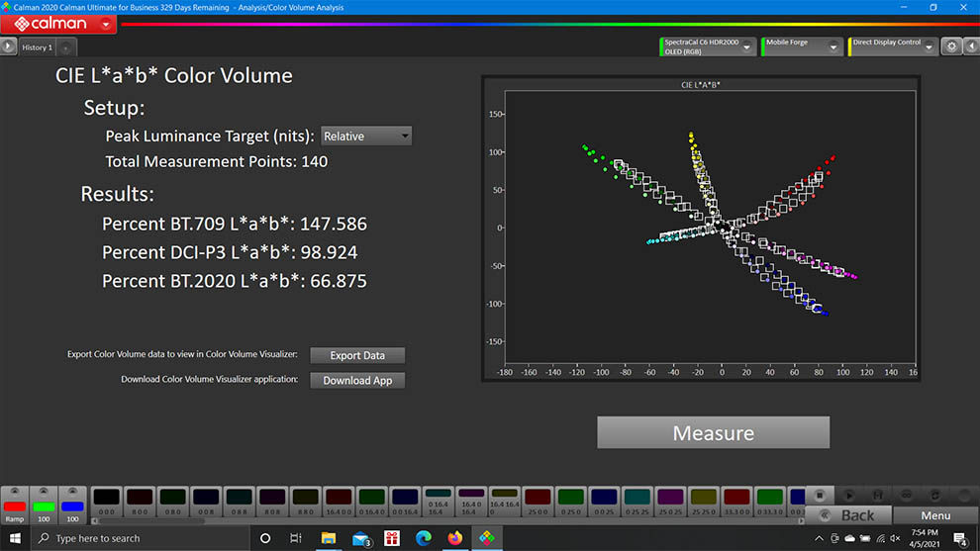Viewport: 980px width, 551px height.
Task: Expand the Direct Display Control dropdown
Action: [x=929, y=46]
